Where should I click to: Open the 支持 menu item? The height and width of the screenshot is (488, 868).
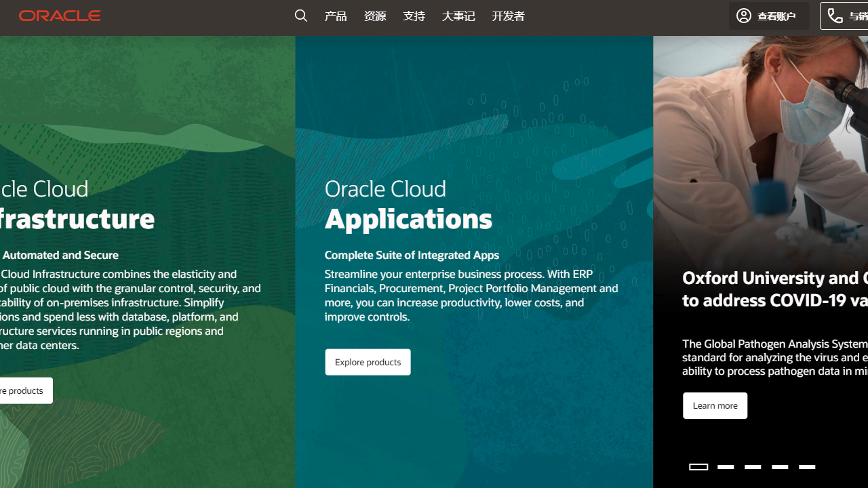(414, 16)
